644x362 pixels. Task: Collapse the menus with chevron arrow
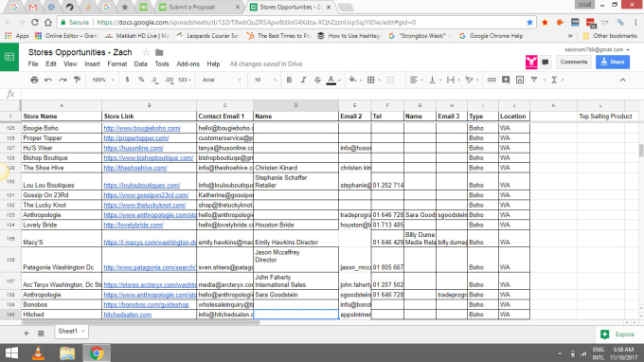(622, 80)
